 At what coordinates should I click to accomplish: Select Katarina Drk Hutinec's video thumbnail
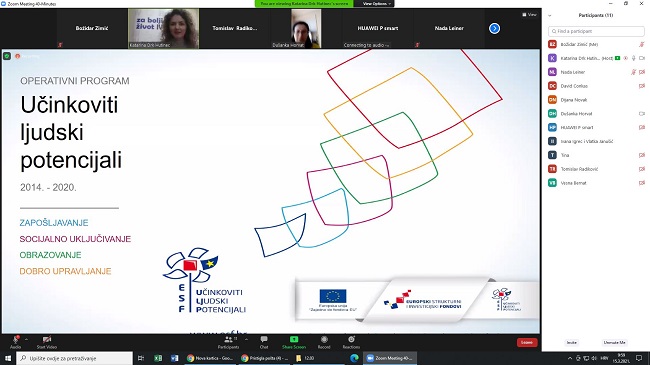(163, 28)
